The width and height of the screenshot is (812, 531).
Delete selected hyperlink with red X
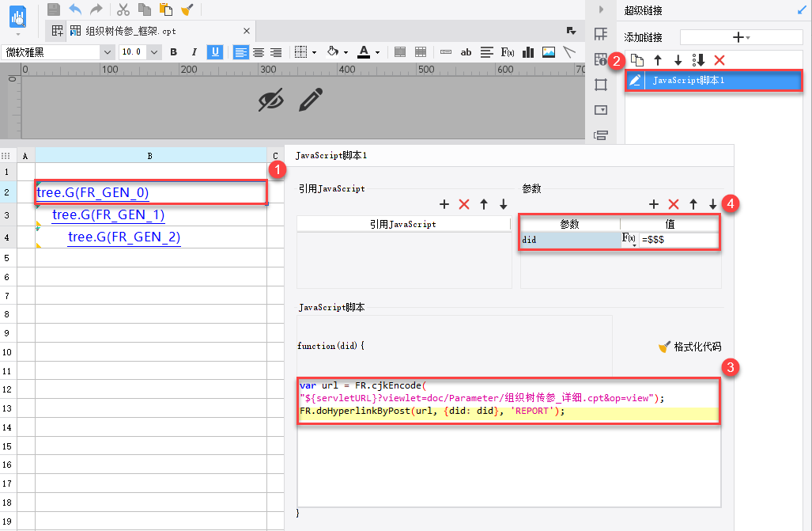(719, 60)
